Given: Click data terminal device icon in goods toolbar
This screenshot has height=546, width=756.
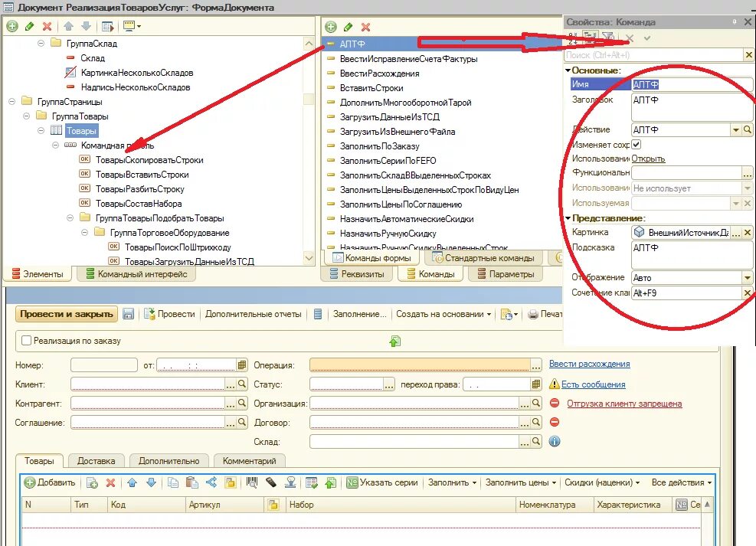Looking at the screenshot, I should click(x=271, y=482).
